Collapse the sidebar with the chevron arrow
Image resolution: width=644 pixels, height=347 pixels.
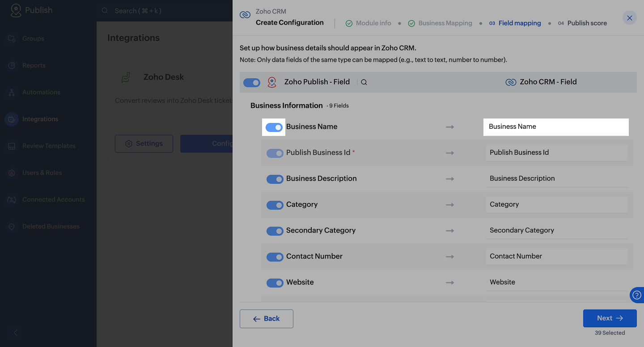point(15,333)
